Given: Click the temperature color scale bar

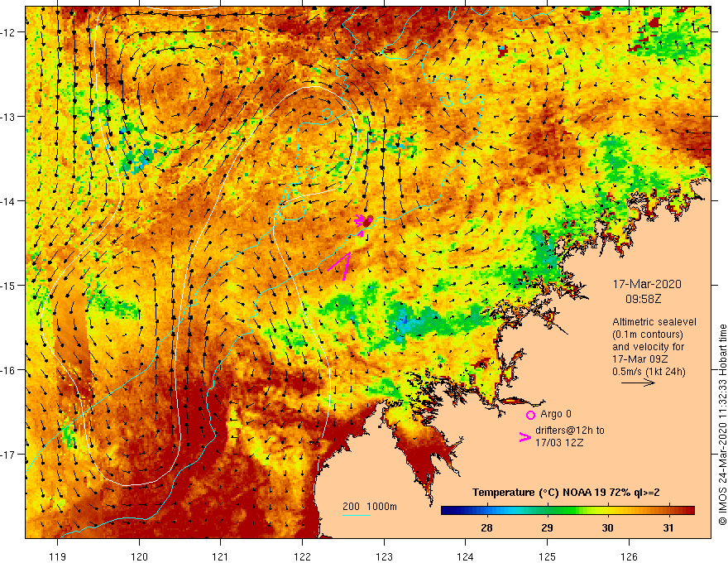Looking at the screenshot, I should (x=568, y=511).
